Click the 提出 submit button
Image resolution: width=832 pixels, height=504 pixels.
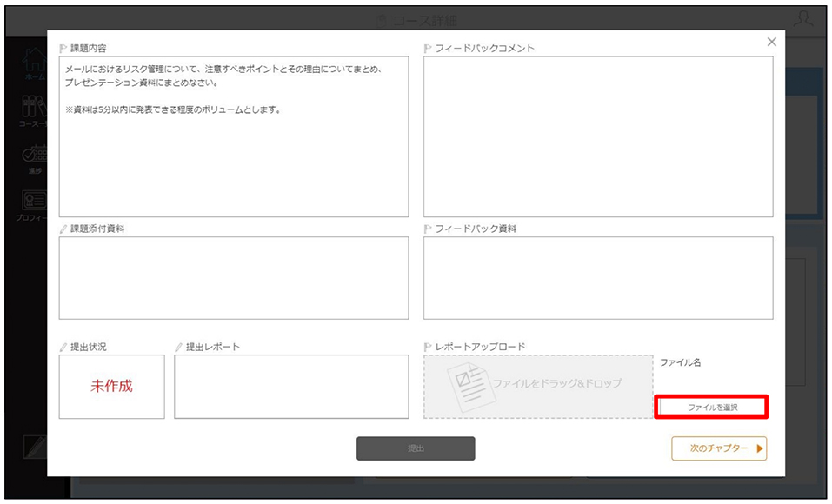pyautogui.click(x=416, y=448)
